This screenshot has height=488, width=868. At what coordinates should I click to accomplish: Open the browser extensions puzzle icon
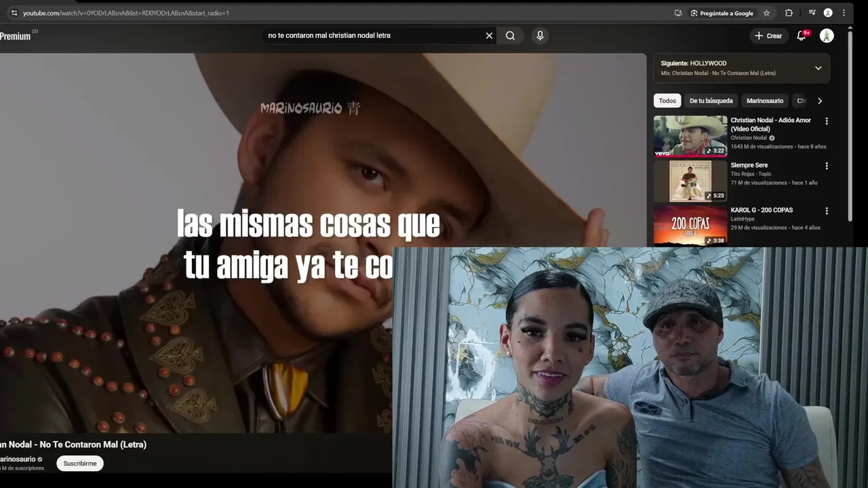click(x=789, y=13)
